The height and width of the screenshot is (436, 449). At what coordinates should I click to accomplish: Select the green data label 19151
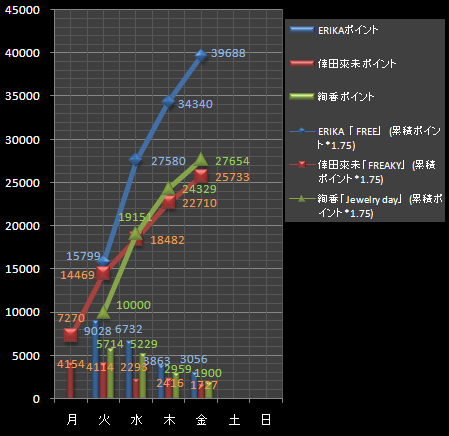[135, 217]
